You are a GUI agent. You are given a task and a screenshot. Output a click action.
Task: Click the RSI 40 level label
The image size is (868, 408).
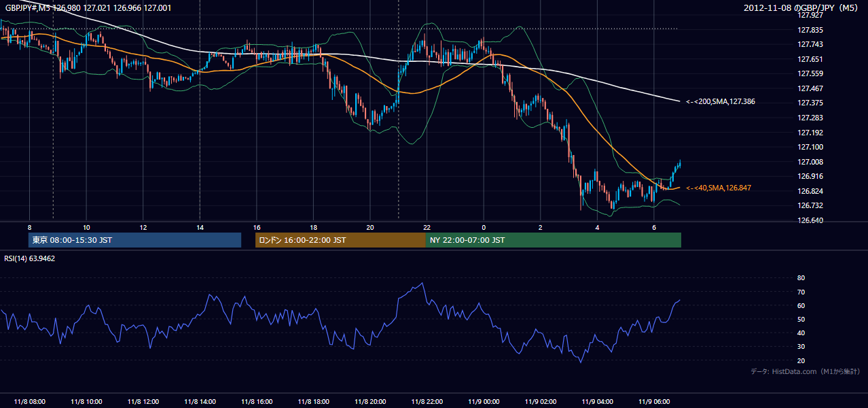pos(801,333)
